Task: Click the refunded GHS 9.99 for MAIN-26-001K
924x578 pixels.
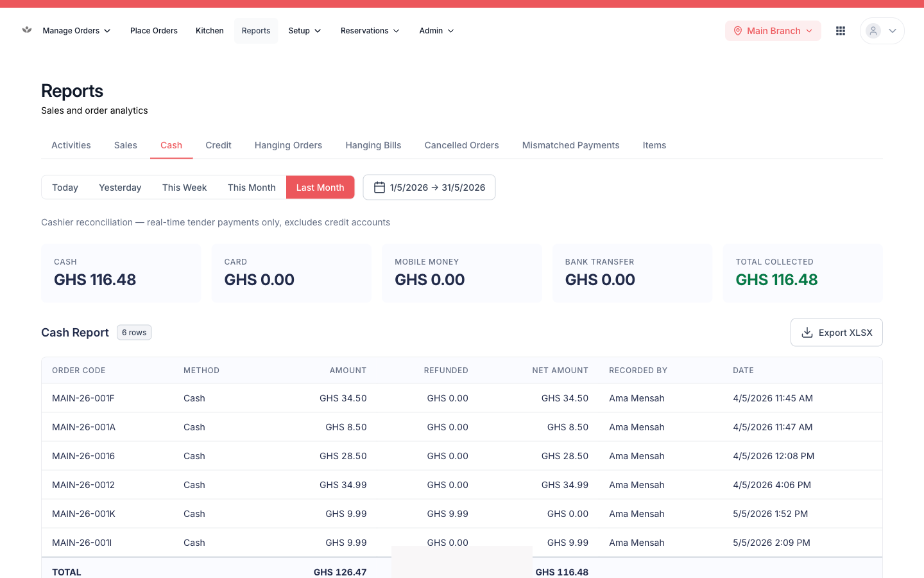Action: (x=448, y=514)
